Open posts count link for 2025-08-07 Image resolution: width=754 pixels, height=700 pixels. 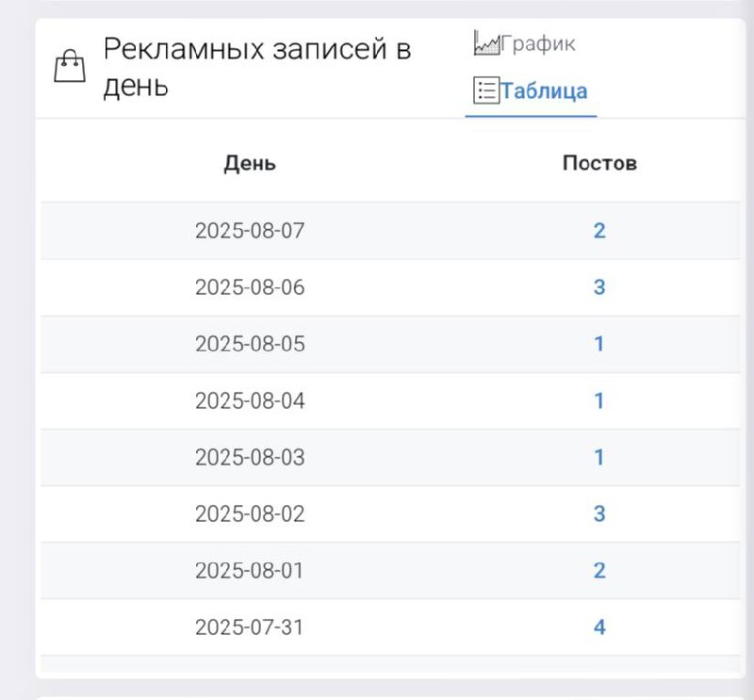coord(599,231)
